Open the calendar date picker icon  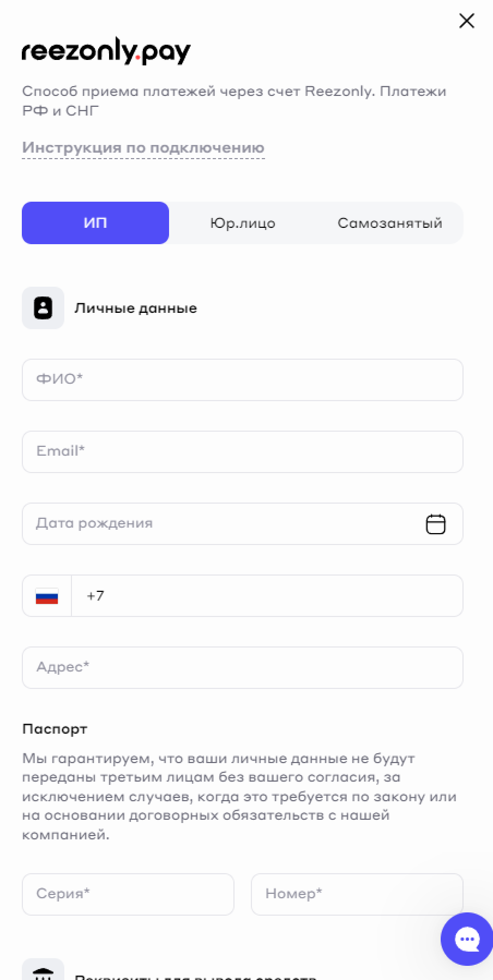[x=435, y=524]
